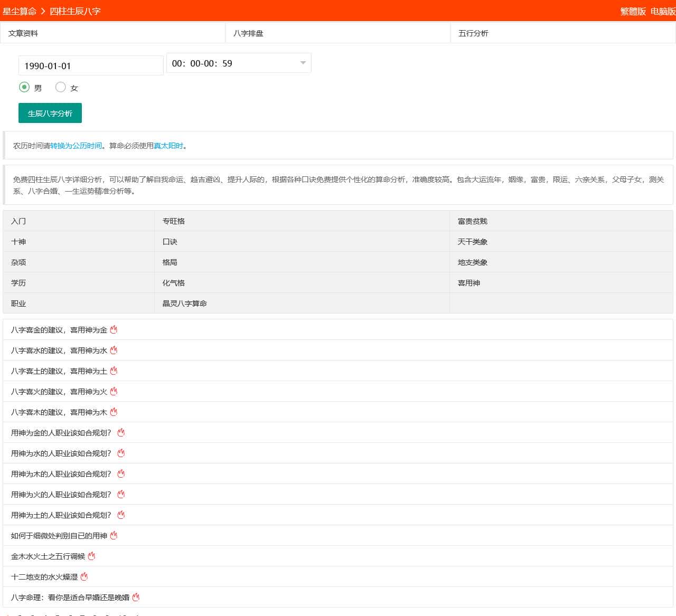This screenshot has height=616, width=676.
Task: Open 富贵贫贱 category
Action: point(473,221)
